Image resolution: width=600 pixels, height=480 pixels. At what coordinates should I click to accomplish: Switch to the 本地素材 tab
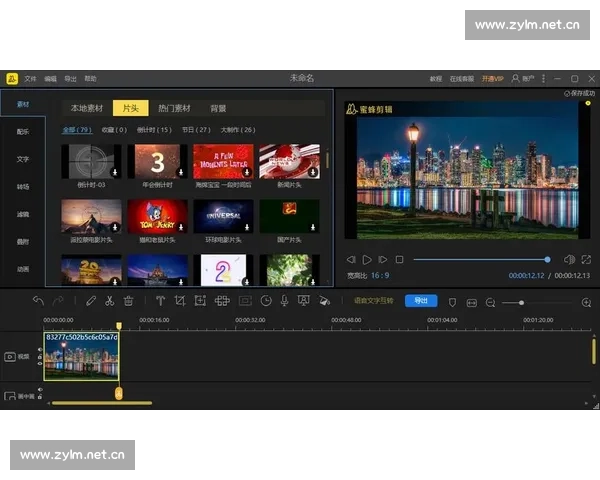tap(87, 108)
